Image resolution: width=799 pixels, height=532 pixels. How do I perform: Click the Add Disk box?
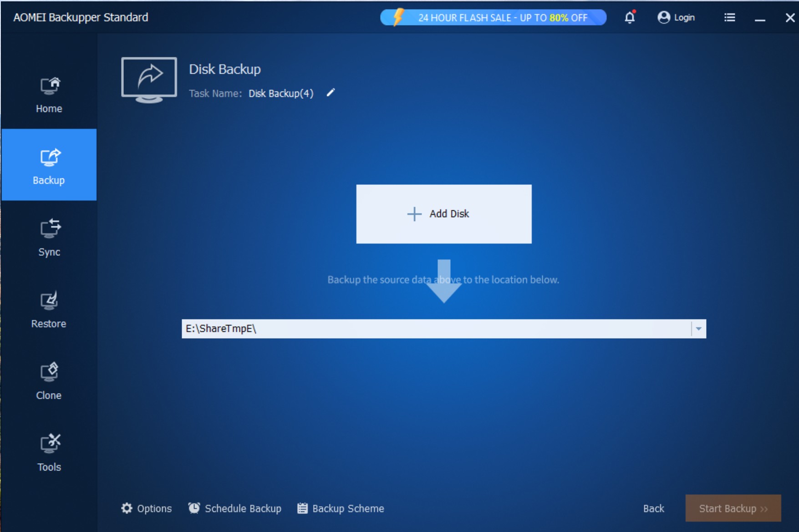444,214
